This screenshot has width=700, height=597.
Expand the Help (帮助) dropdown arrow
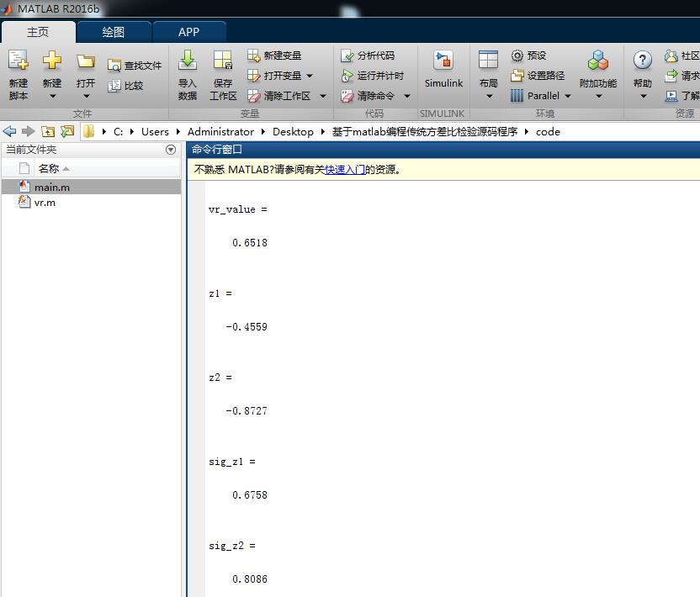tap(643, 96)
